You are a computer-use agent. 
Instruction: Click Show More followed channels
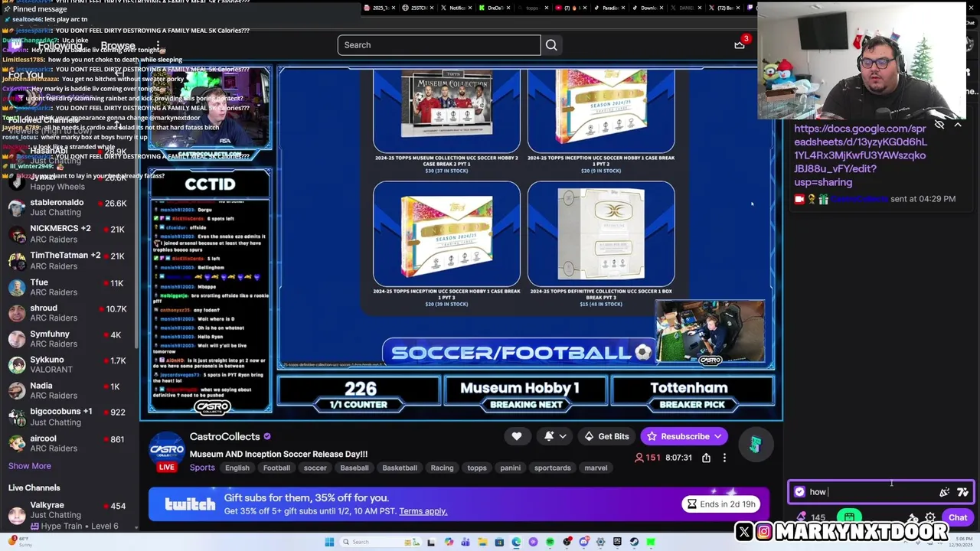tap(30, 466)
